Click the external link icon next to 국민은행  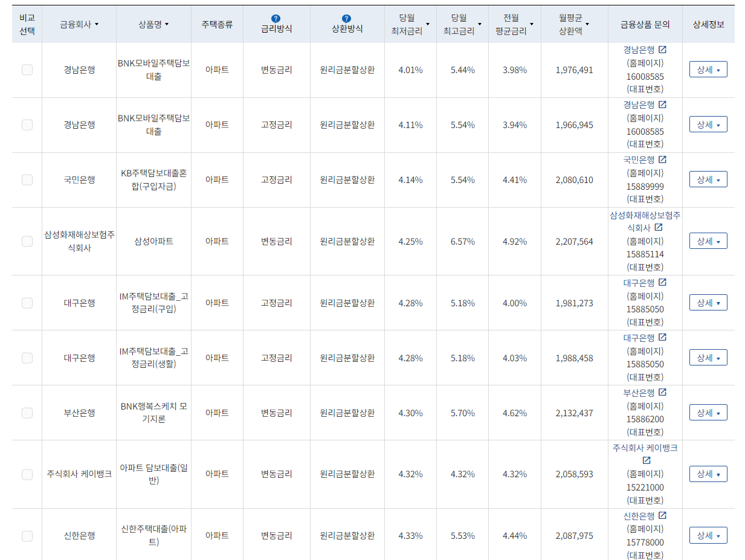click(662, 159)
